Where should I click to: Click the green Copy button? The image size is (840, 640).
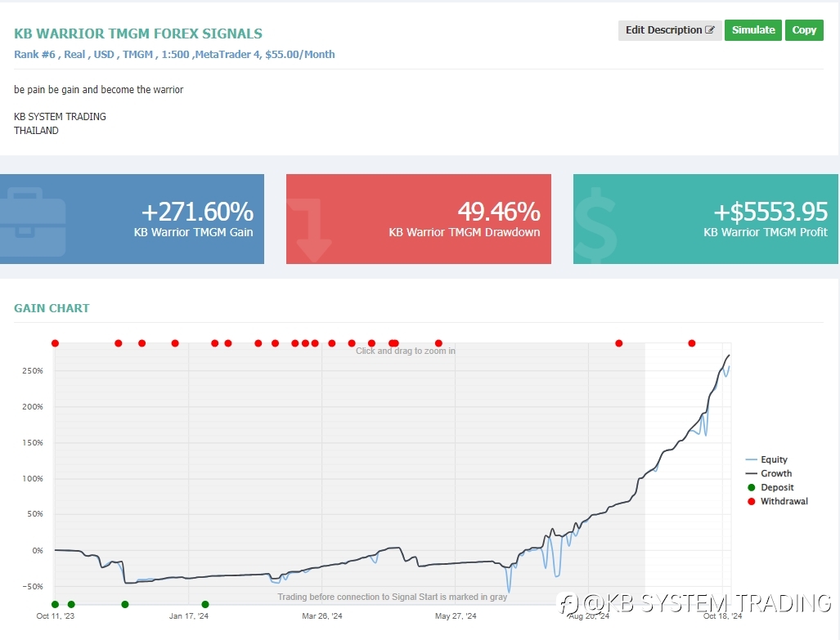804,30
